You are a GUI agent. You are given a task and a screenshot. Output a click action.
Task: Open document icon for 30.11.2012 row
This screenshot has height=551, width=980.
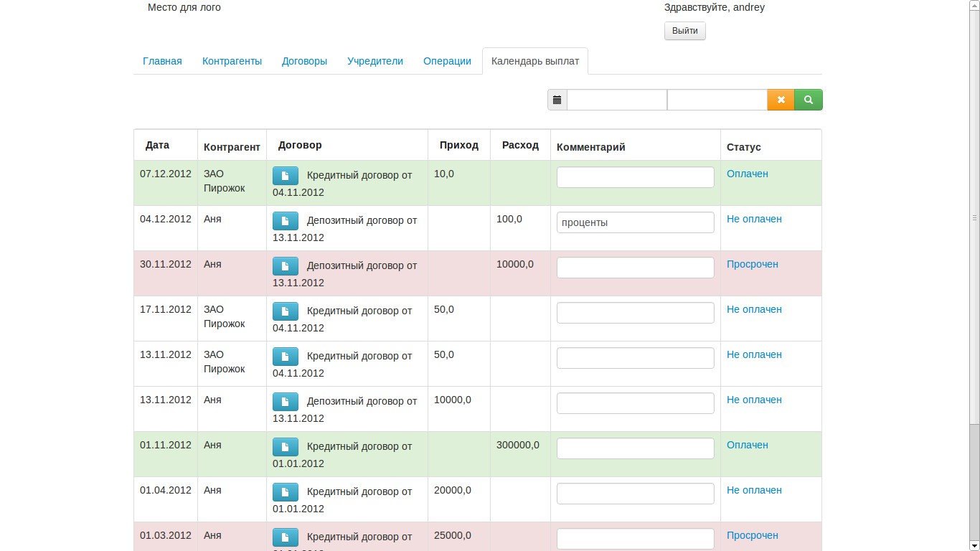pos(286,266)
